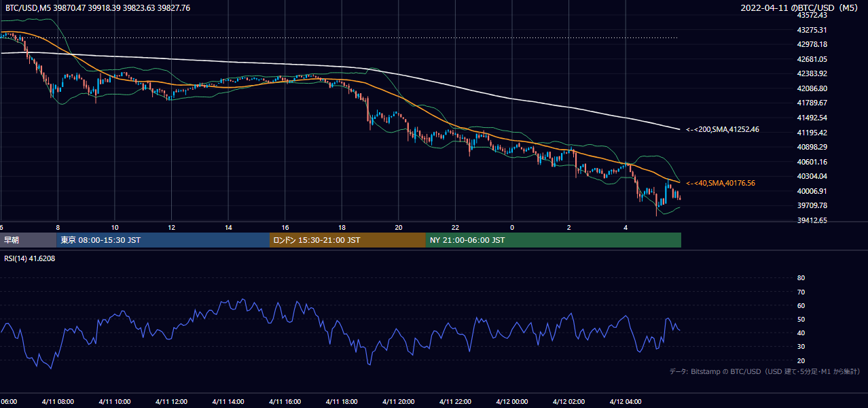
Task: Click the 4/11 12:00 date label
Action: (x=171, y=402)
